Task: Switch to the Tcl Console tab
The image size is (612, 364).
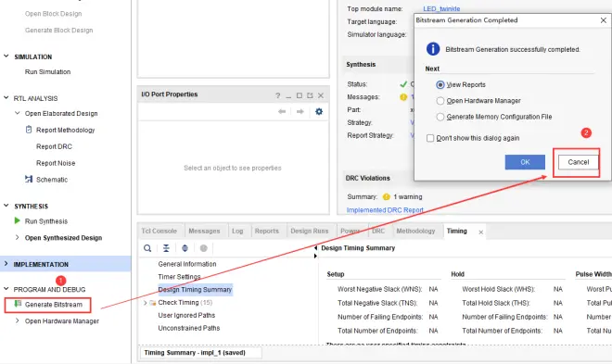Action: pos(159,232)
